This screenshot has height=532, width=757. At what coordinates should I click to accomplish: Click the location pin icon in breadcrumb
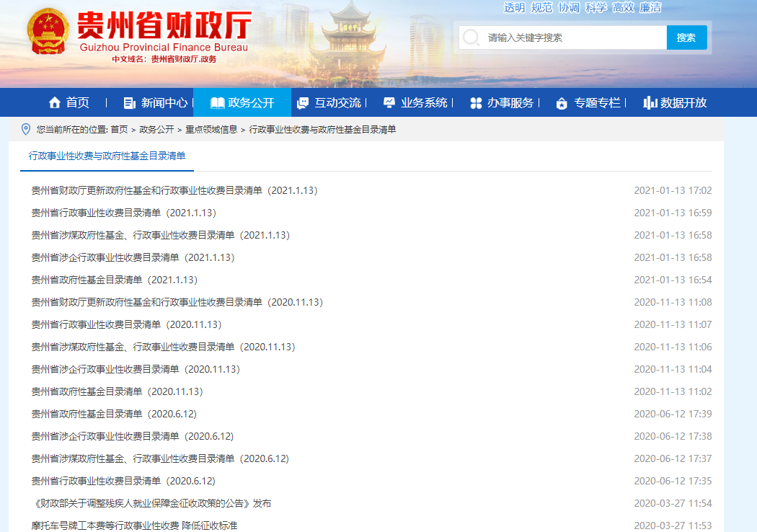(26, 129)
